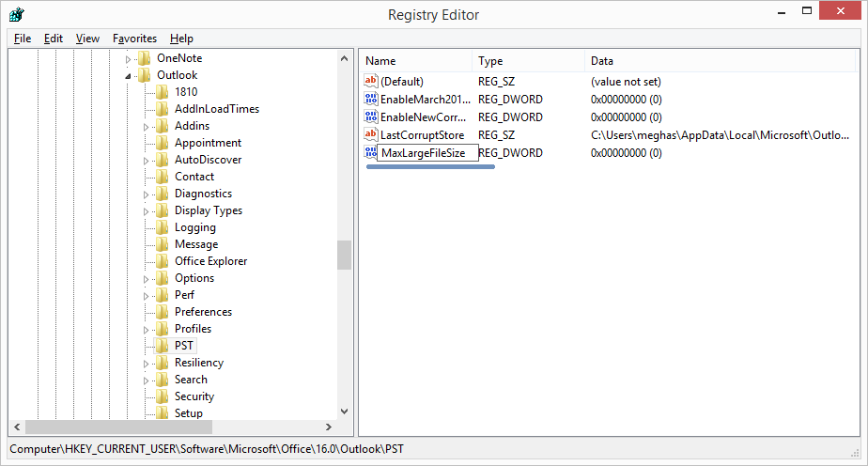This screenshot has height=466, width=868.
Task: Collapse the Outlook tree node
Action: click(128, 76)
